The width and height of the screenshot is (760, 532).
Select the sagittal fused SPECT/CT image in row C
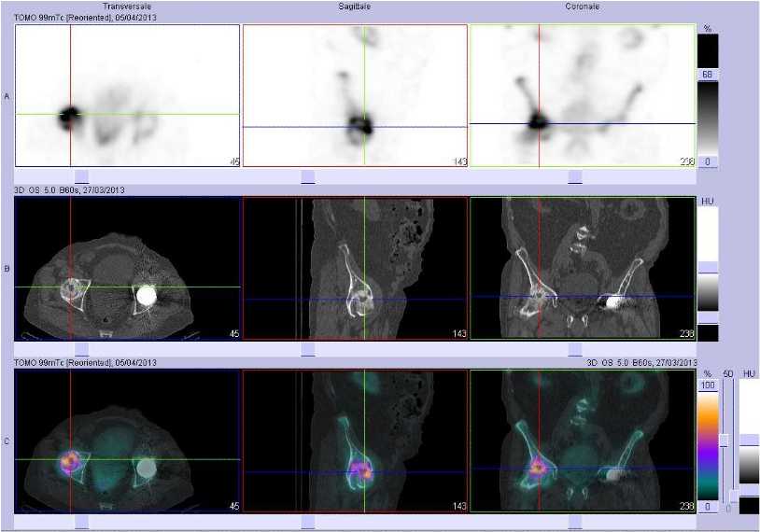click(x=355, y=441)
